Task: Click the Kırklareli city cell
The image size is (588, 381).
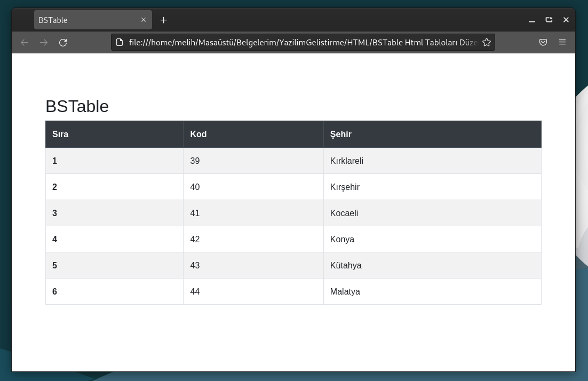Action: [432, 161]
